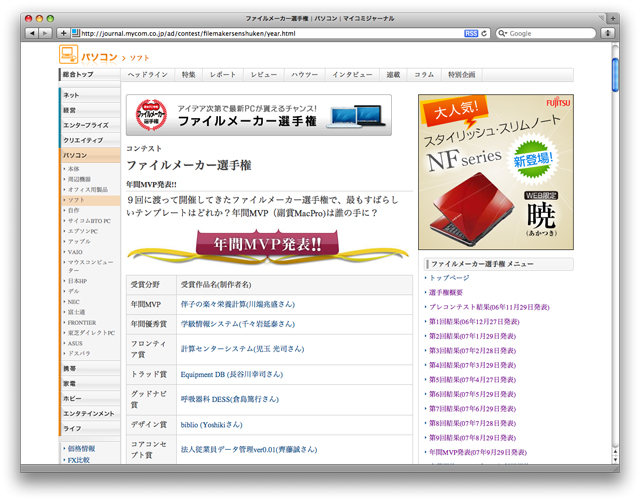Go back with the Safari back arrow
The width and height of the screenshot is (640, 501).
click(x=32, y=33)
